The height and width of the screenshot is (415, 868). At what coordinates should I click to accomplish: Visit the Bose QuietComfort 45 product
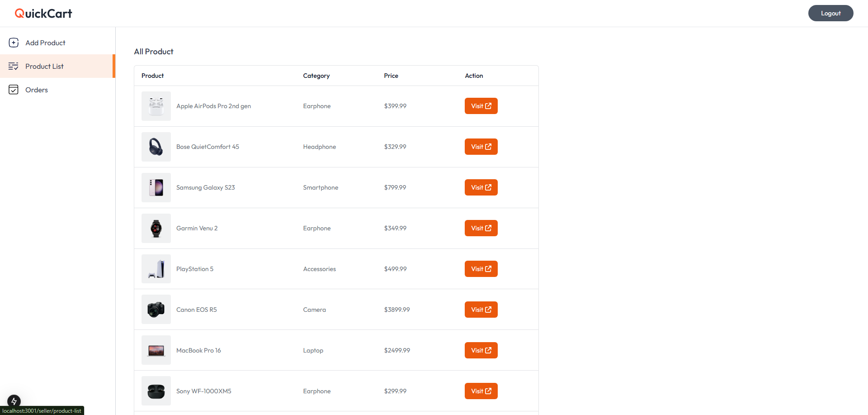coord(481,147)
